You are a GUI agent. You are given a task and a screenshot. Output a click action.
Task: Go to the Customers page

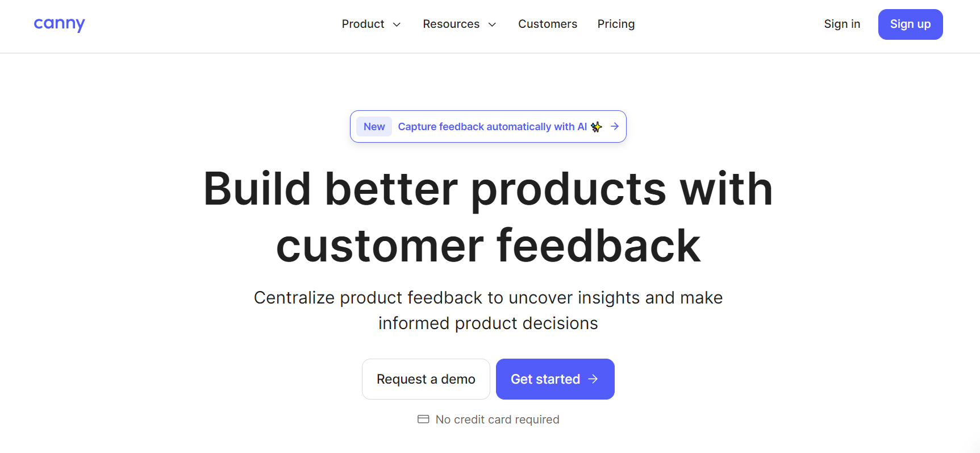click(548, 24)
